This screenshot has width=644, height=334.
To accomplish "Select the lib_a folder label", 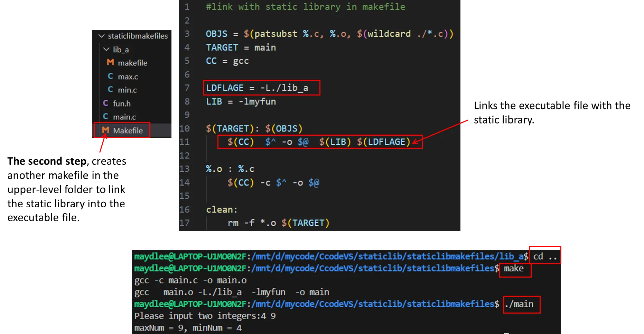I will [x=121, y=50].
